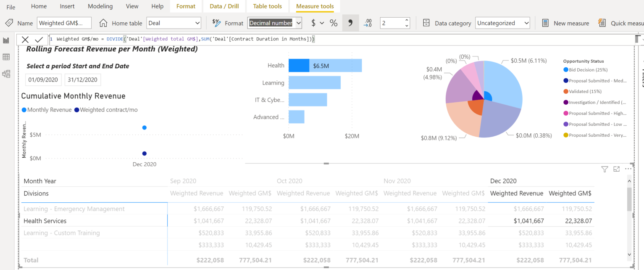Image resolution: width=644 pixels, height=270 pixels.
Task: Click the Quick measure icon
Action: coord(602,23)
